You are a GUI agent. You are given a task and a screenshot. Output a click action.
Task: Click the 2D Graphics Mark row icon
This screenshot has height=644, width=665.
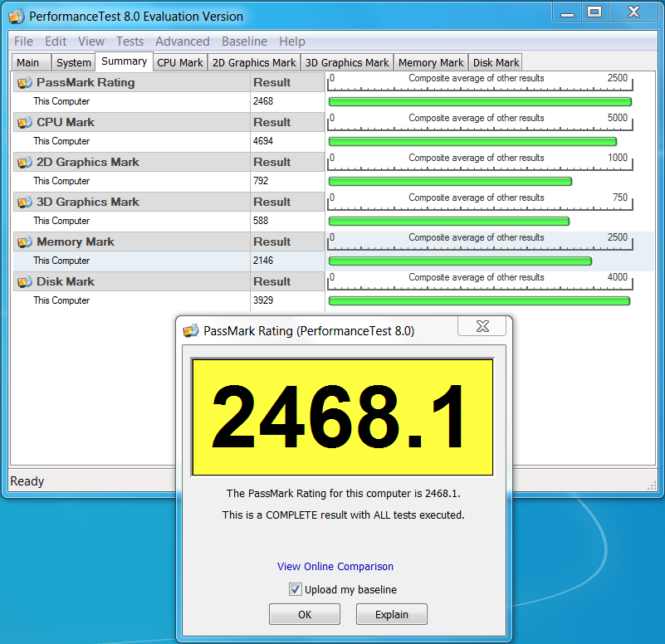tap(24, 162)
